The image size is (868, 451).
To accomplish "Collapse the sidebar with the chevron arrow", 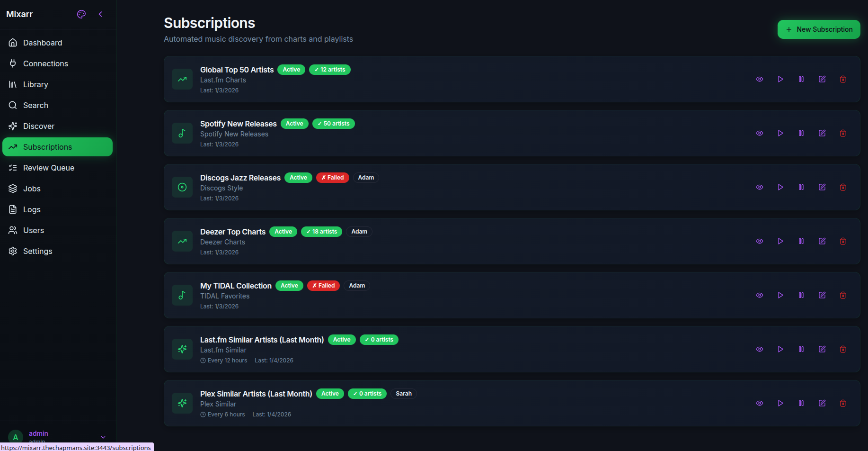I will (100, 14).
